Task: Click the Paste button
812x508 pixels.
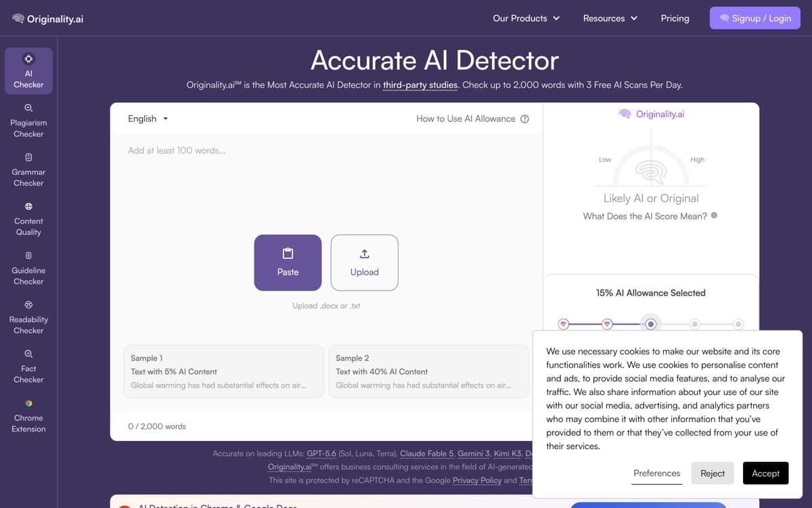Action: click(288, 263)
